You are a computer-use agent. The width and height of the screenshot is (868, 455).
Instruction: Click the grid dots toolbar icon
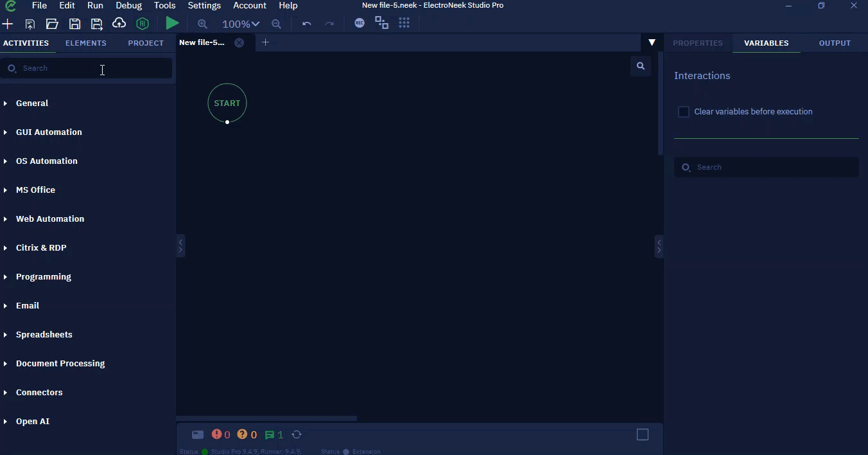coord(404,23)
